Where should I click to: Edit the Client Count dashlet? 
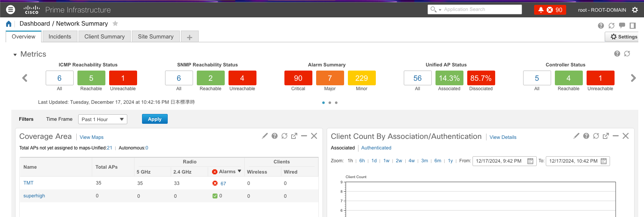576,136
